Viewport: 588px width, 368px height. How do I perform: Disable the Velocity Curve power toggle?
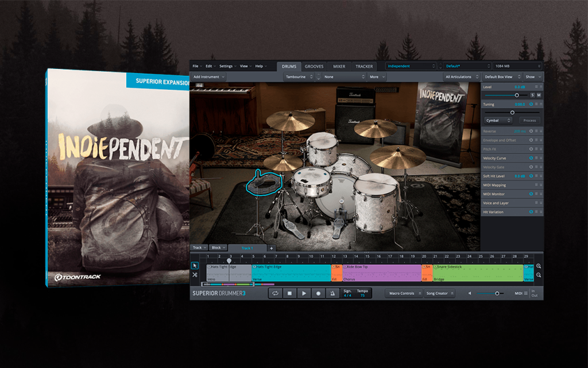(531, 158)
